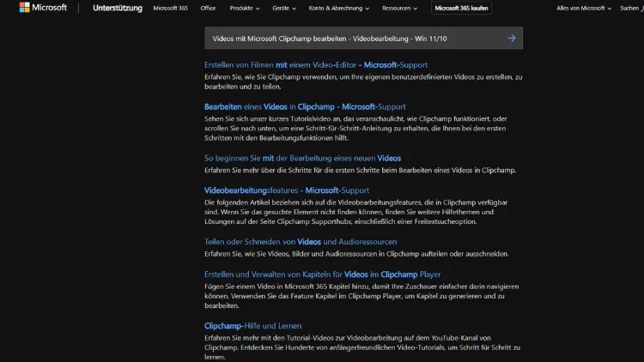Open the Unterstützung home link
Viewport: 644px width, 362px height.
[118, 8]
